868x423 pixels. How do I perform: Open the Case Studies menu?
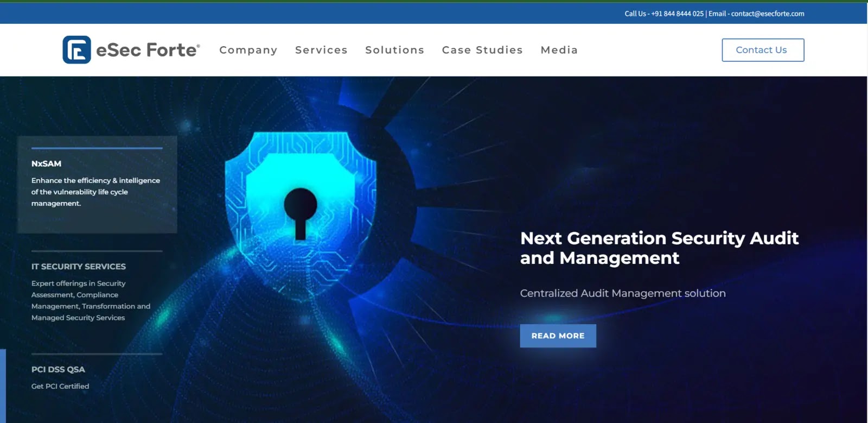[x=482, y=50]
